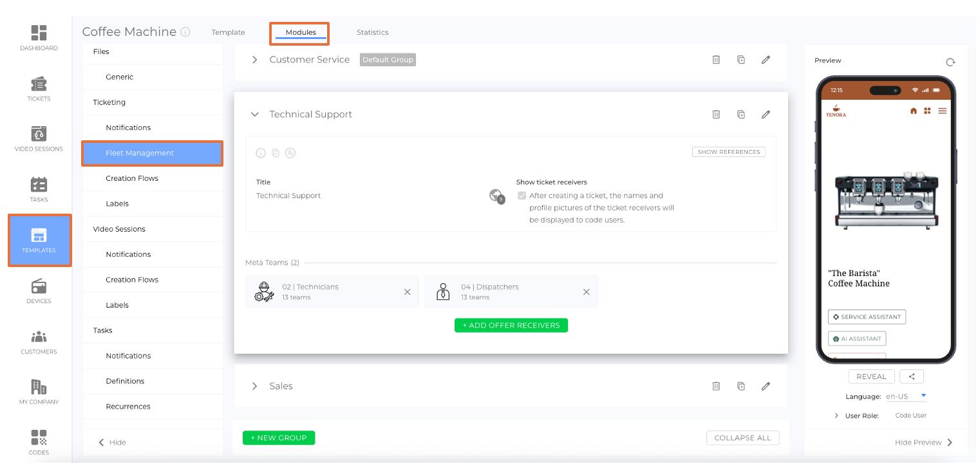Collapse the Technical Support group
Image resolution: width=980 pixels, height=464 pixels.
255,115
